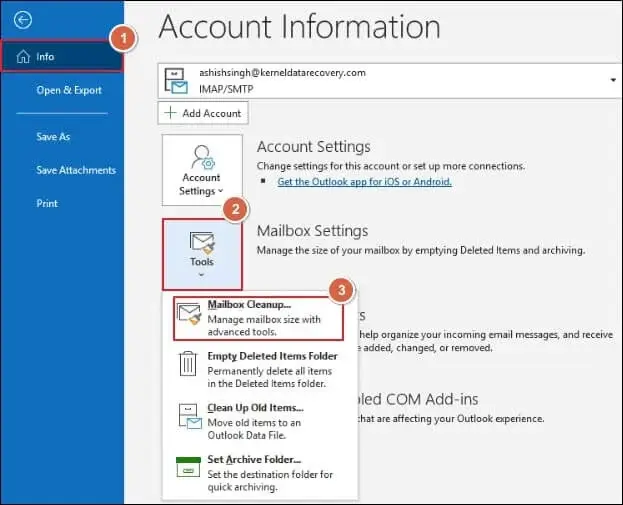Expand the email account dropdown arrow
The width and height of the screenshot is (623, 505).
point(610,80)
